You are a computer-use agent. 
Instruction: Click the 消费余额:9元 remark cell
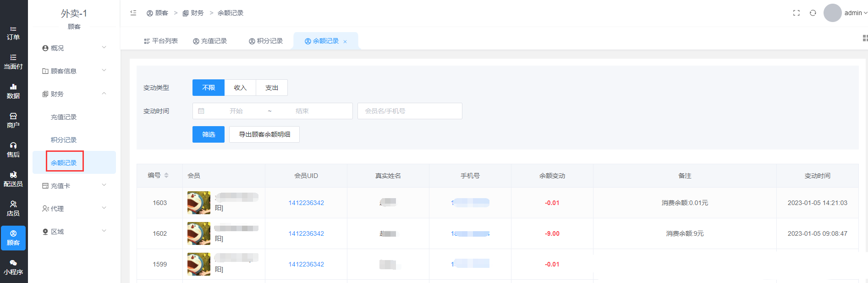(x=685, y=233)
